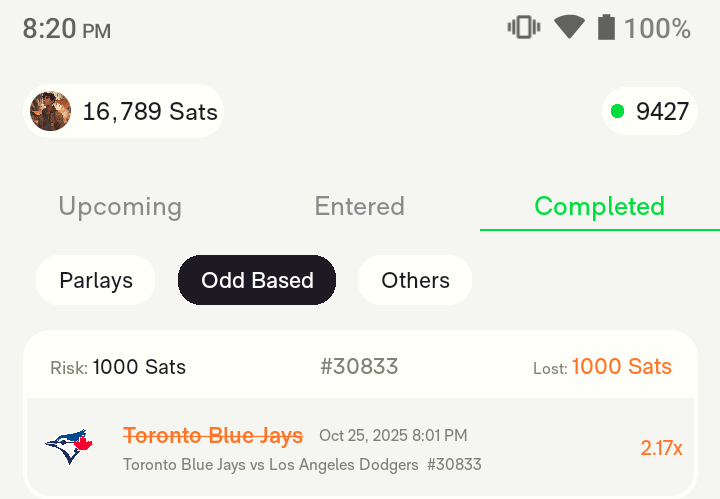The width and height of the screenshot is (720, 499).
Task: Tap the Lost 1000 Sats result
Action: coord(602,367)
